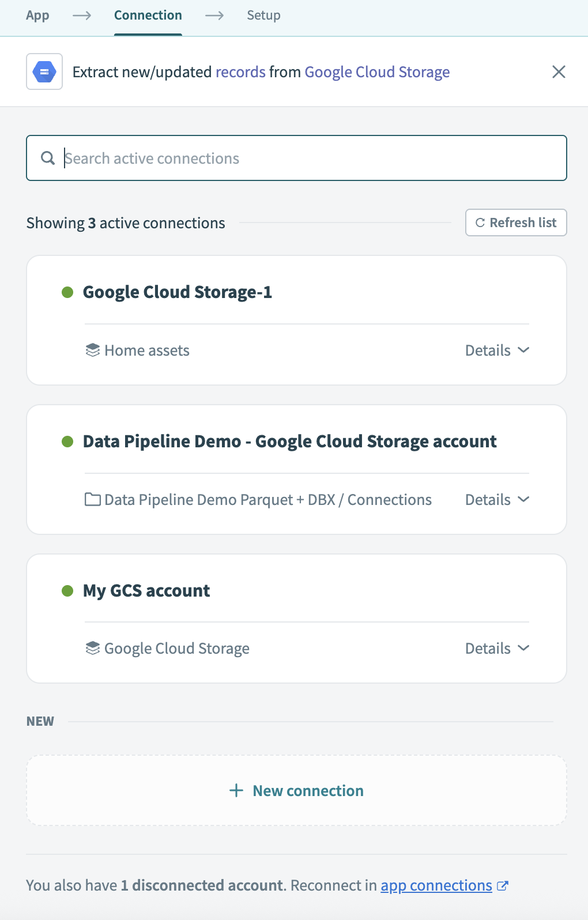Select the My GCS account connection
The width and height of the screenshot is (588, 920).
296,619
